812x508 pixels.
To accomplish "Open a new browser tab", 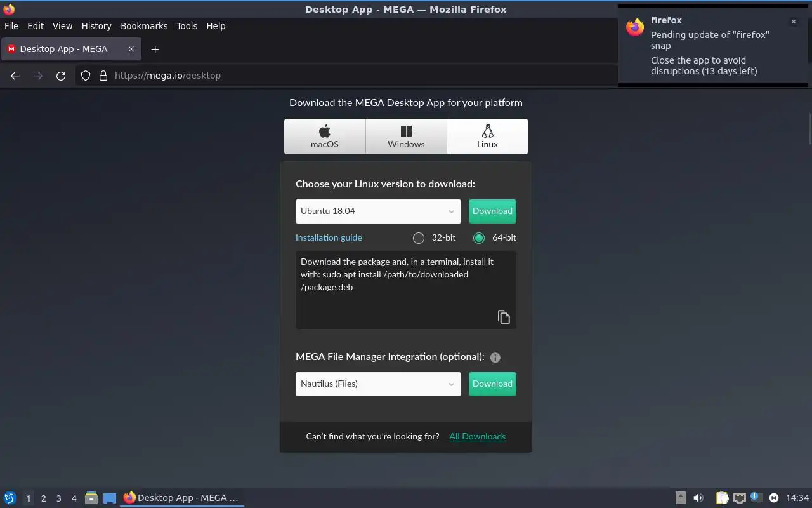I will click(x=155, y=49).
